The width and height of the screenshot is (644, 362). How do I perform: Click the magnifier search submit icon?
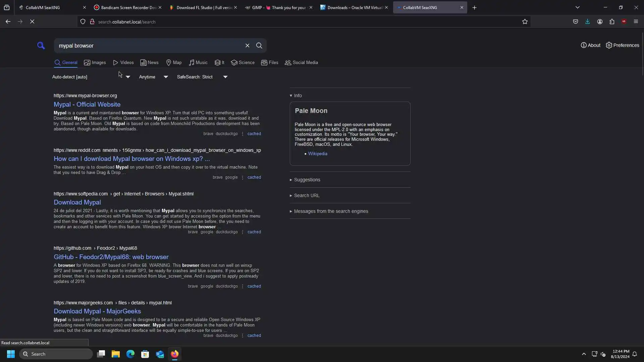[259, 46]
